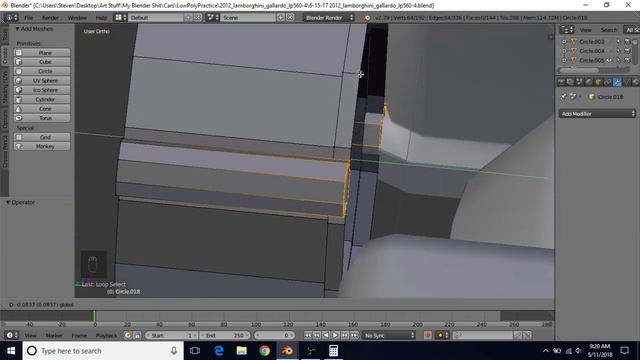Add a Plane primitive mesh
This screenshot has height=360, width=640.
42,53
